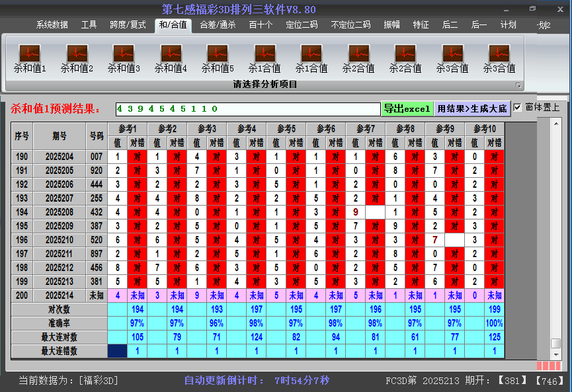Open the 计划 tab
This screenshot has width=572, height=392.
[x=508, y=25]
